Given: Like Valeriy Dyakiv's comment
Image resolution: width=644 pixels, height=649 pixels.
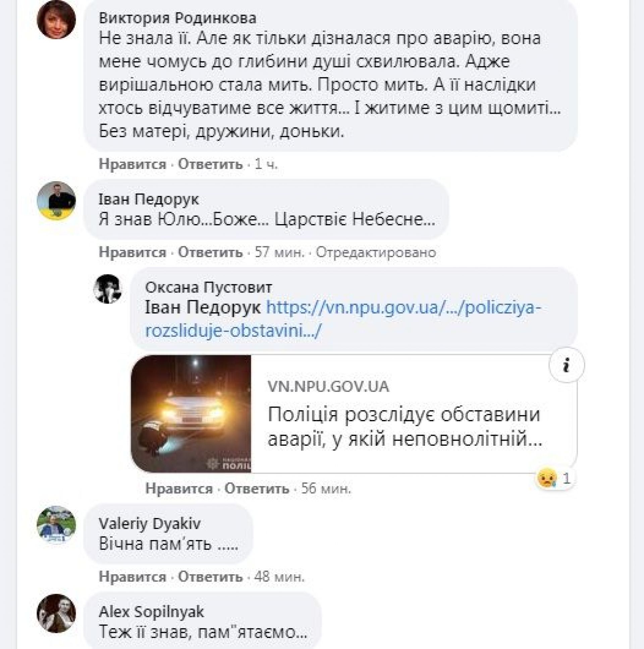Looking at the screenshot, I should click(132, 577).
